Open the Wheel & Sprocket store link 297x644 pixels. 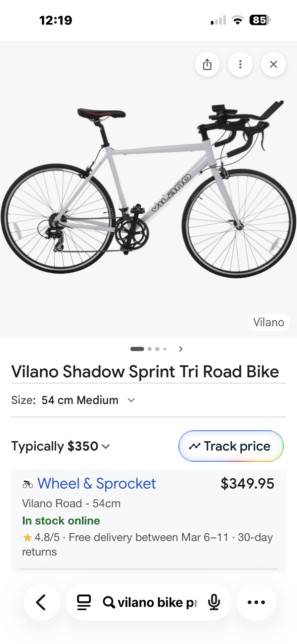(x=97, y=484)
